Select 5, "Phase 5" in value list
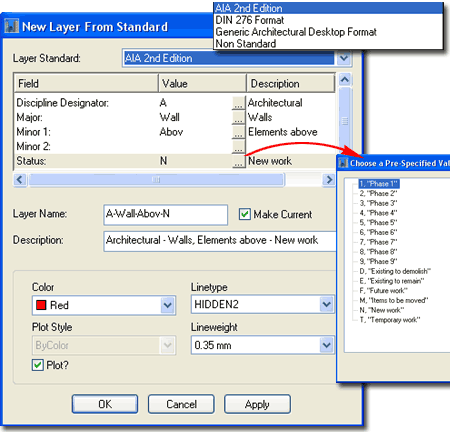This screenshot has width=450, height=432. [x=378, y=222]
